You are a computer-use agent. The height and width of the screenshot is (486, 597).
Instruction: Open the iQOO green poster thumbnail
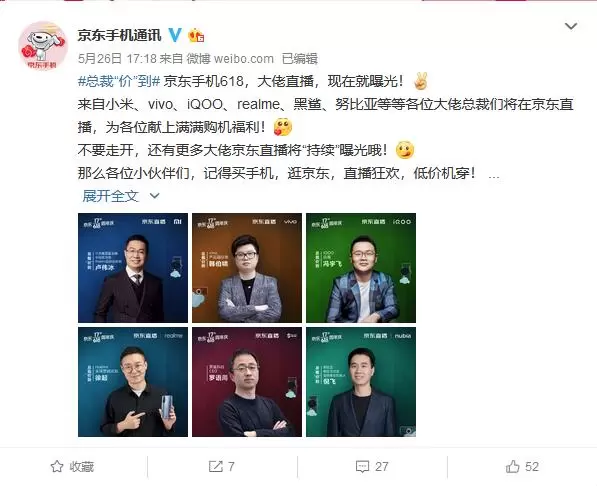click(x=361, y=268)
